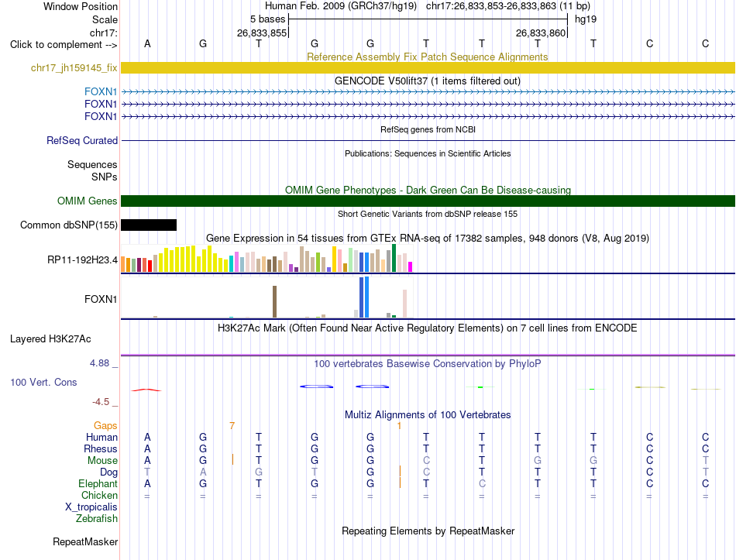
Task: Select the X_tropicalis species row label
Action: (91, 507)
